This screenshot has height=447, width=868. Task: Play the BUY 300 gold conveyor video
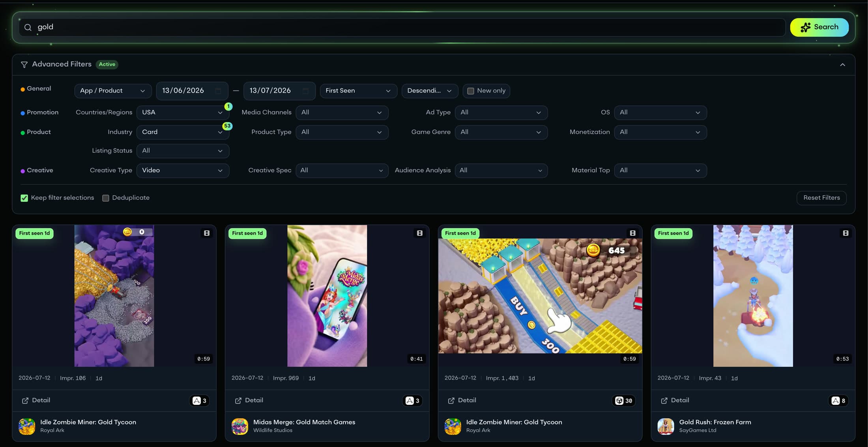[x=540, y=296]
